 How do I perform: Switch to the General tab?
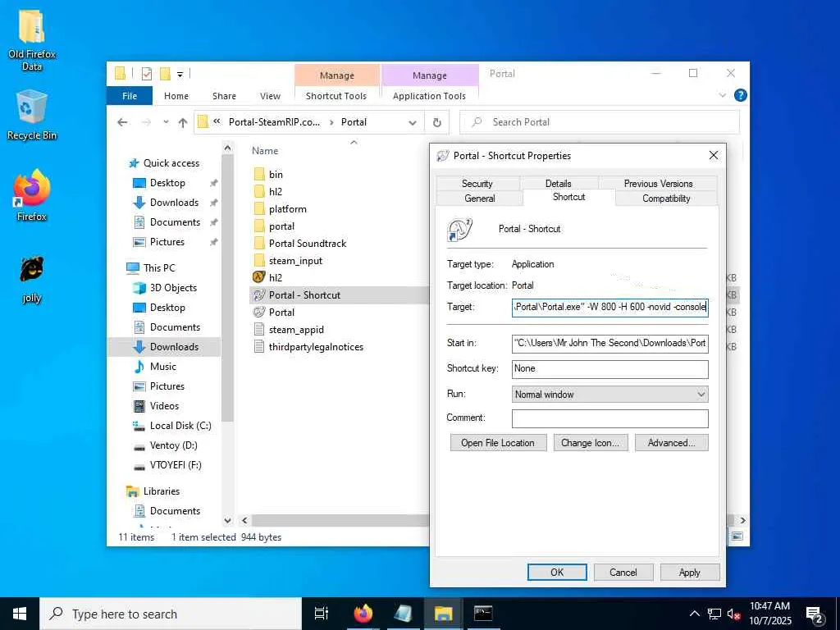click(x=479, y=199)
